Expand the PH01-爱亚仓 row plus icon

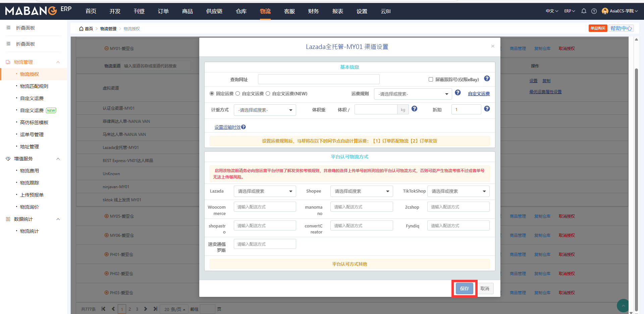click(106, 254)
